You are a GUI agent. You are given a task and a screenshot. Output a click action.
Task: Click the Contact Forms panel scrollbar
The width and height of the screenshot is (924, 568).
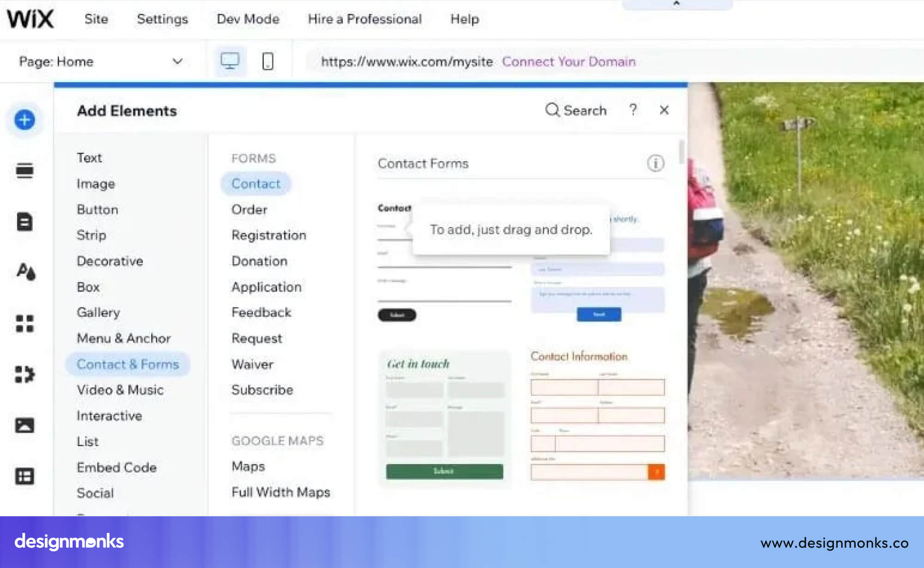(681, 152)
